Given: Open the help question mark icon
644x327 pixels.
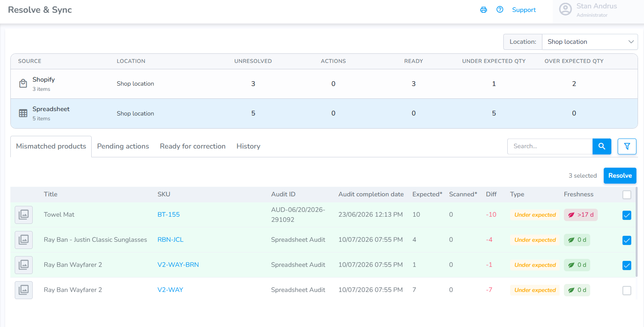Looking at the screenshot, I should [500, 10].
